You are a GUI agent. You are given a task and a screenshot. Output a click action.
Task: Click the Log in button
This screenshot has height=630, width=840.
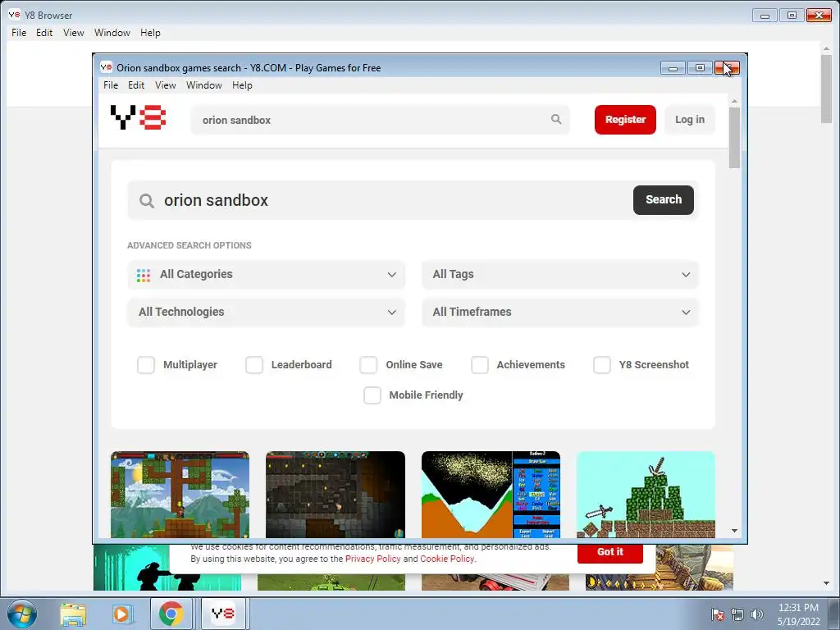coord(689,120)
